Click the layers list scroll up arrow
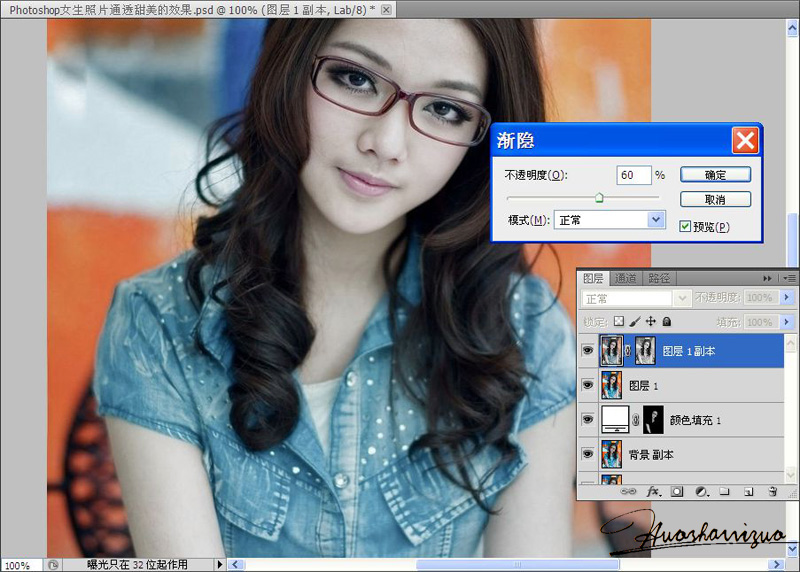The height and width of the screenshot is (572, 800). 790,343
